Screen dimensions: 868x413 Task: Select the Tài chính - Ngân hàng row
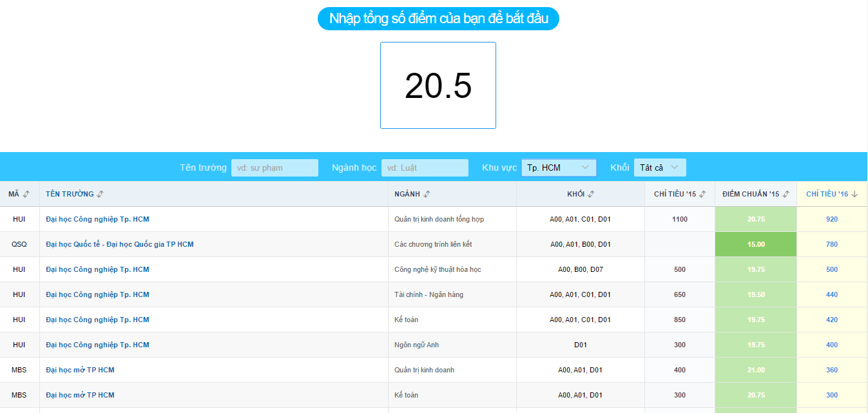point(429,294)
